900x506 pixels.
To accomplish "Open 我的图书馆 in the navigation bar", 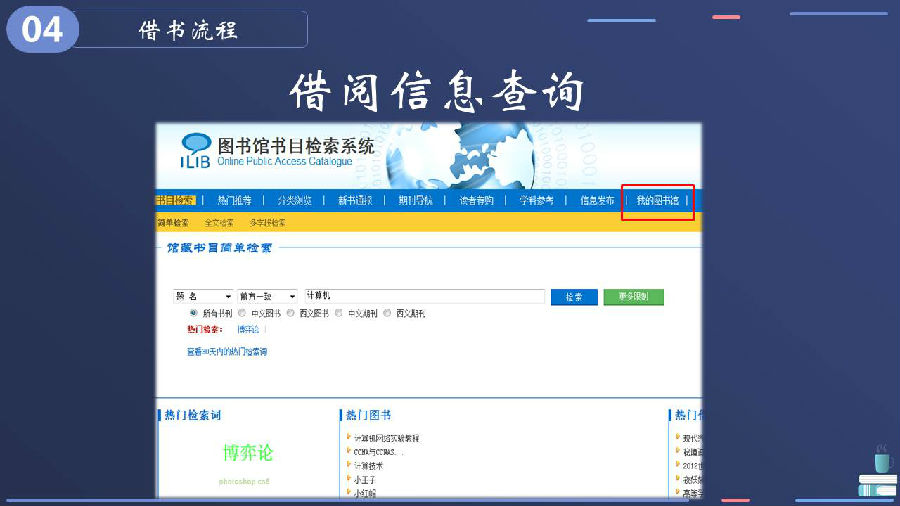I will pyautogui.click(x=657, y=201).
